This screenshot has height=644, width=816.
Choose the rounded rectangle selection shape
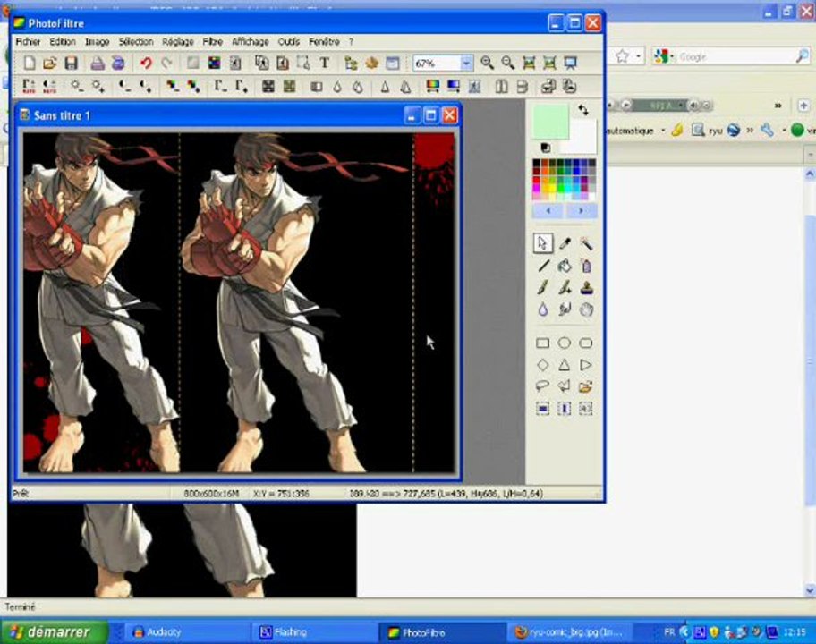(586, 343)
